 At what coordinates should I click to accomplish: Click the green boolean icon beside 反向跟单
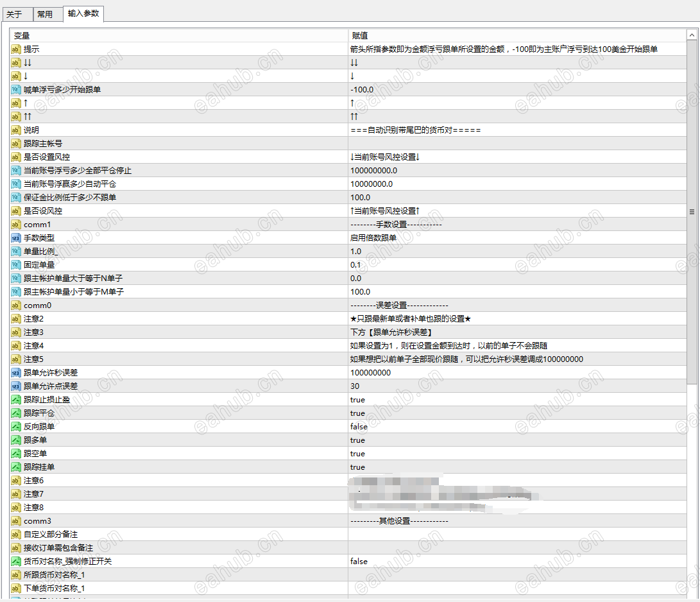pyautogui.click(x=15, y=426)
